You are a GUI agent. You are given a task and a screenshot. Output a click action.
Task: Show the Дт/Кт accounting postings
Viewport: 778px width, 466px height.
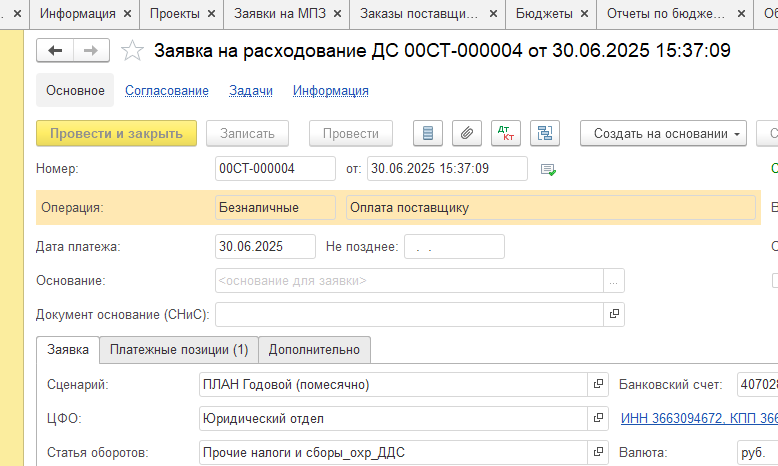point(505,133)
